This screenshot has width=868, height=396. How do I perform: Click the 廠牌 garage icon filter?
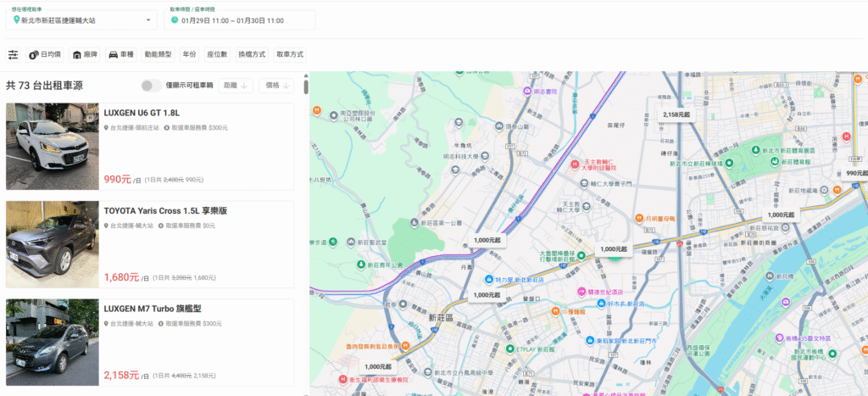[x=77, y=54]
